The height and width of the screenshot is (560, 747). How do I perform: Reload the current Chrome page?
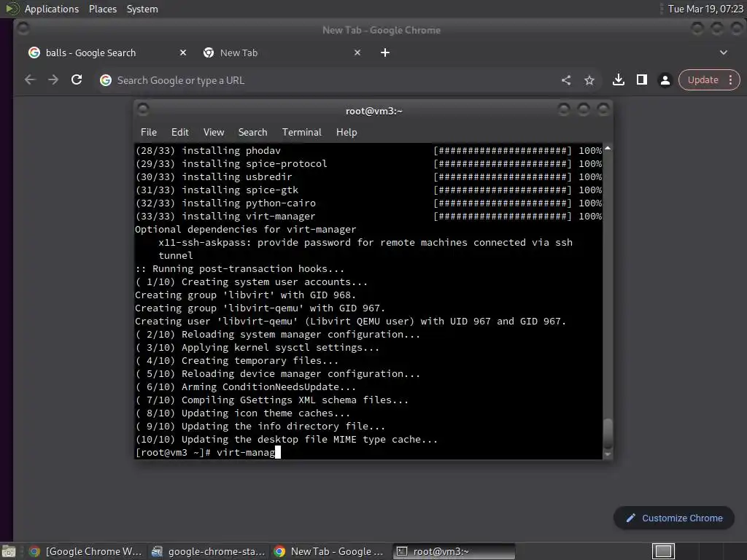pyautogui.click(x=77, y=80)
